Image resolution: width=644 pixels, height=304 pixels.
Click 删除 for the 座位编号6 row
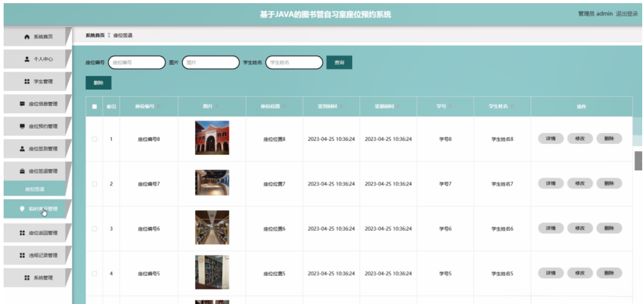609,228
